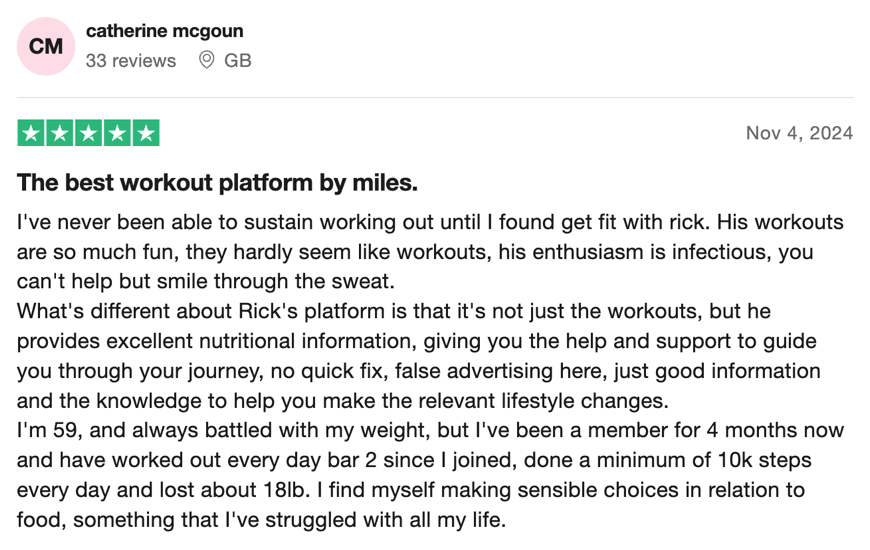Screen dimensions: 870x550
Task: Click the fourth green rating star
Action: point(117,133)
